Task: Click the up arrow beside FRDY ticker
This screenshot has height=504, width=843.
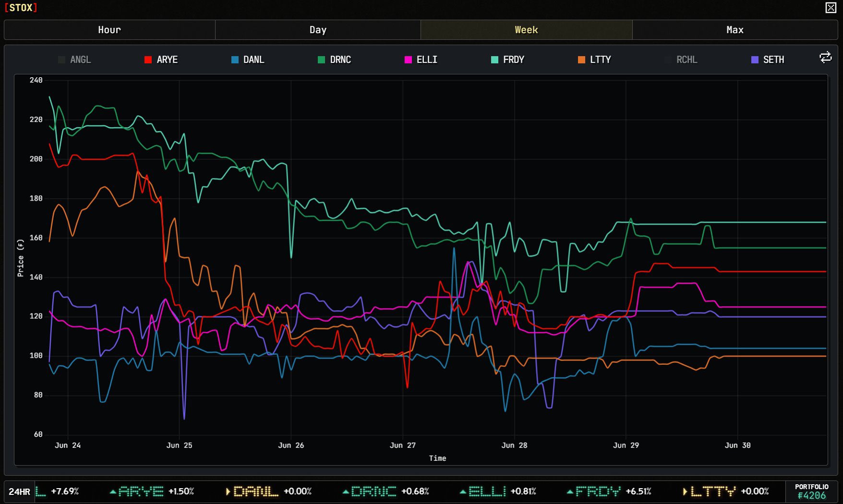Action: 570,492
